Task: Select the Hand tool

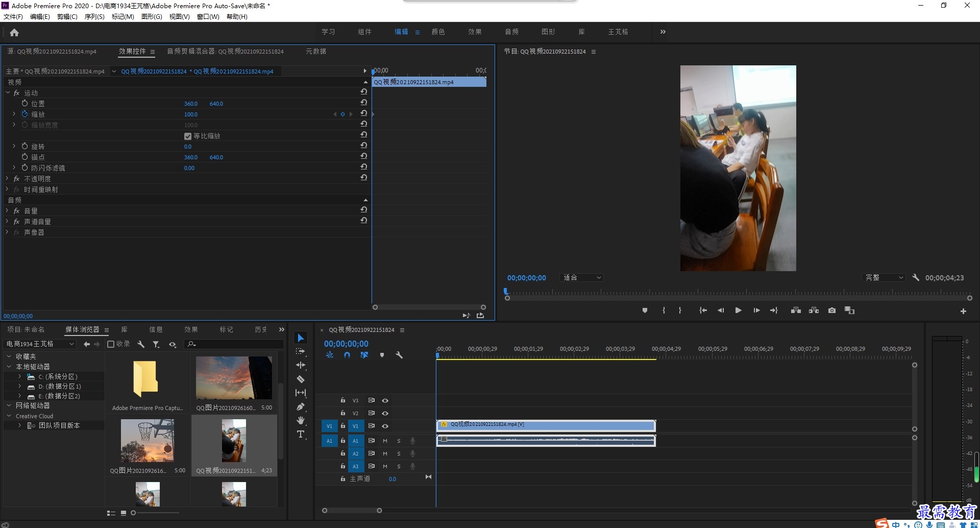Action: pyautogui.click(x=301, y=420)
